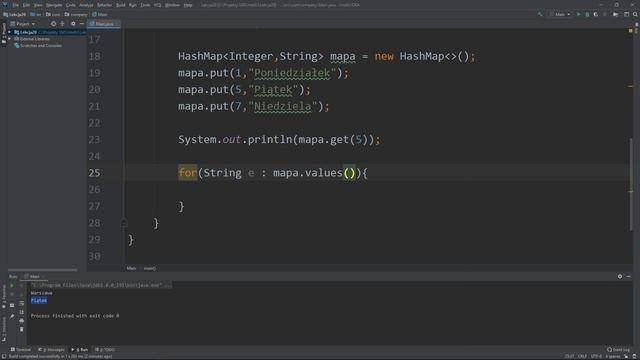Click the scroll to end icon in Run panel
The height and width of the screenshot is (360, 640).
point(22,312)
